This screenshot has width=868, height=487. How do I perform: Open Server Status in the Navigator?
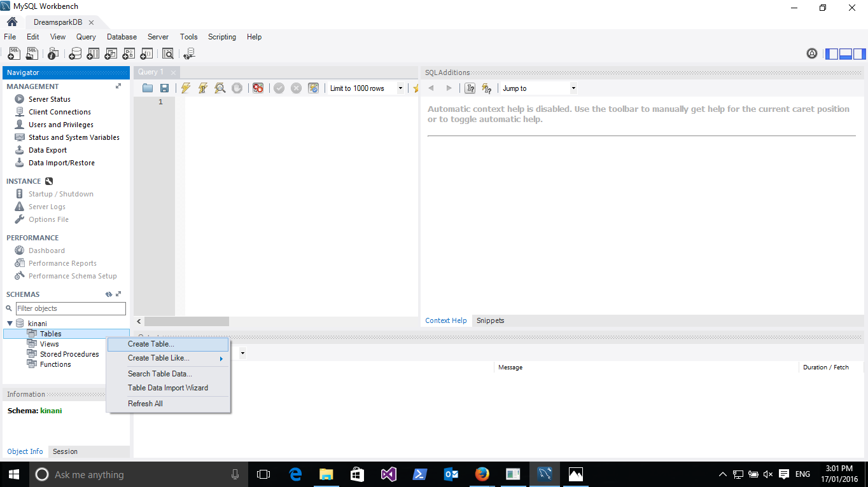point(49,99)
